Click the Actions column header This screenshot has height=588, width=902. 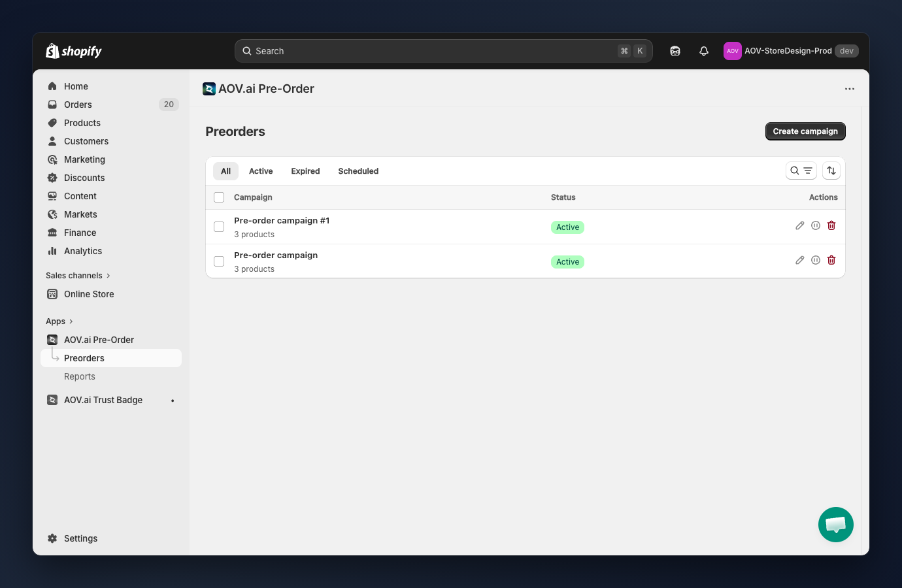pyautogui.click(x=824, y=197)
